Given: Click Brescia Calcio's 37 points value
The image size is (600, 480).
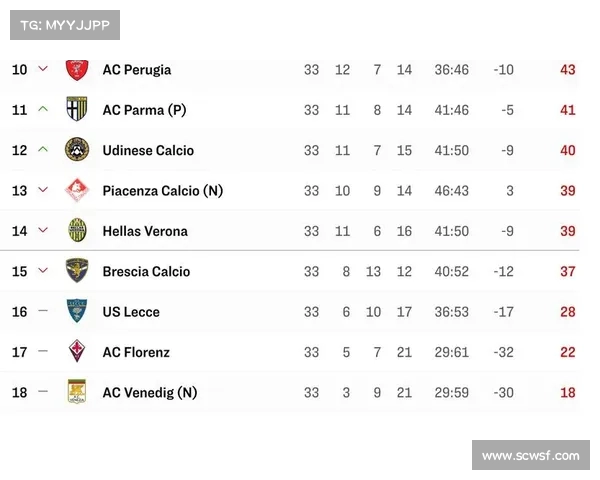Looking at the screenshot, I should point(568,271).
